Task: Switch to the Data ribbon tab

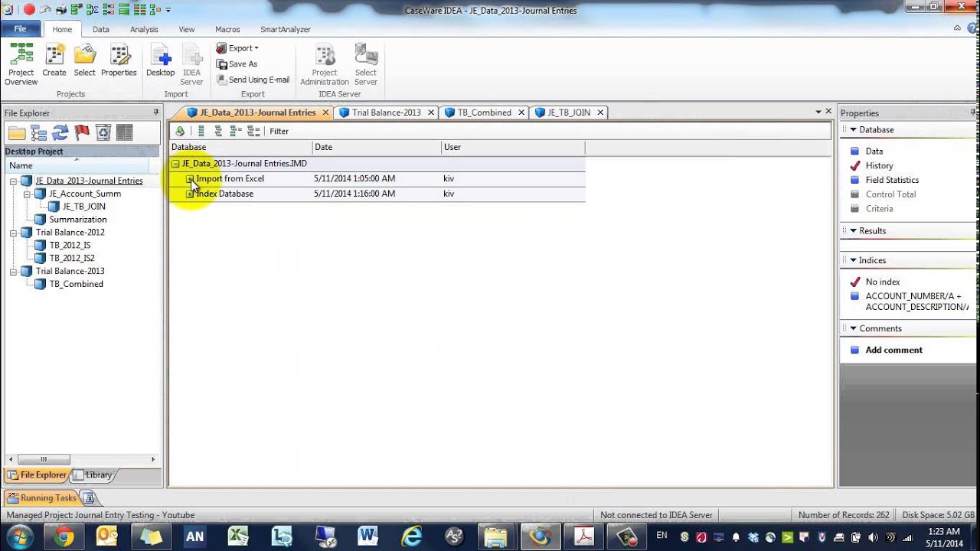Action: click(x=101, y=29)
